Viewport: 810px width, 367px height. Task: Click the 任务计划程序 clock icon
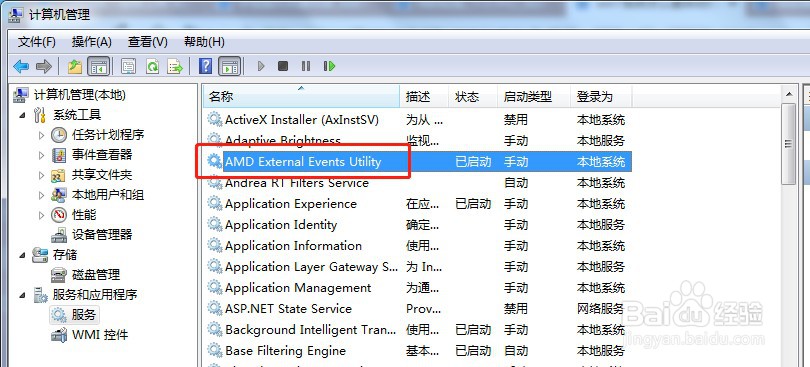coord(59,135)
